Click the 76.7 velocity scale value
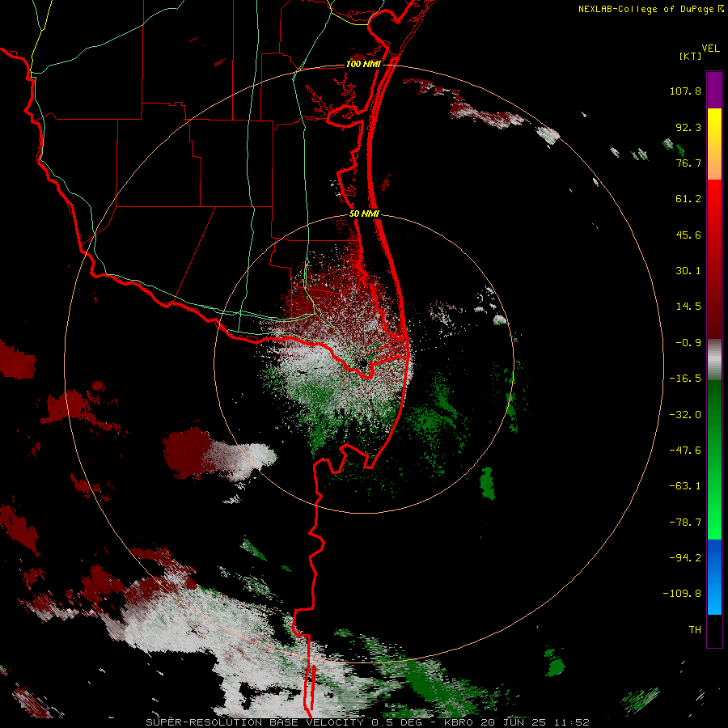Viewport: 728px width, 728px height. (x=688, y=163)
